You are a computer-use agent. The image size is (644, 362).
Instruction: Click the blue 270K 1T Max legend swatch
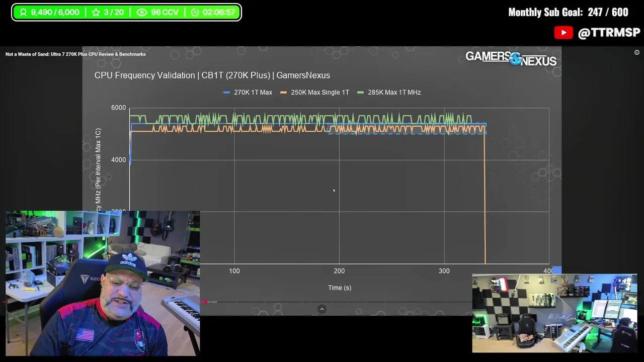click(226, 93)
